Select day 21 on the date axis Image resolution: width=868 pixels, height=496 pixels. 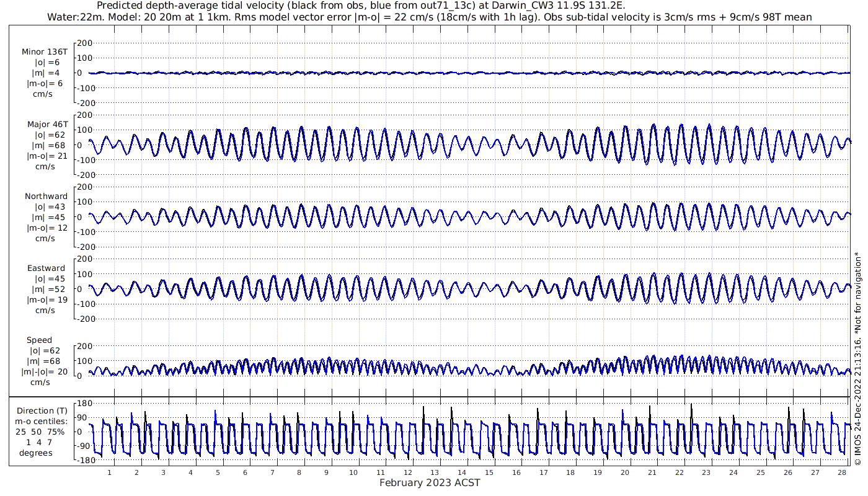652,472
